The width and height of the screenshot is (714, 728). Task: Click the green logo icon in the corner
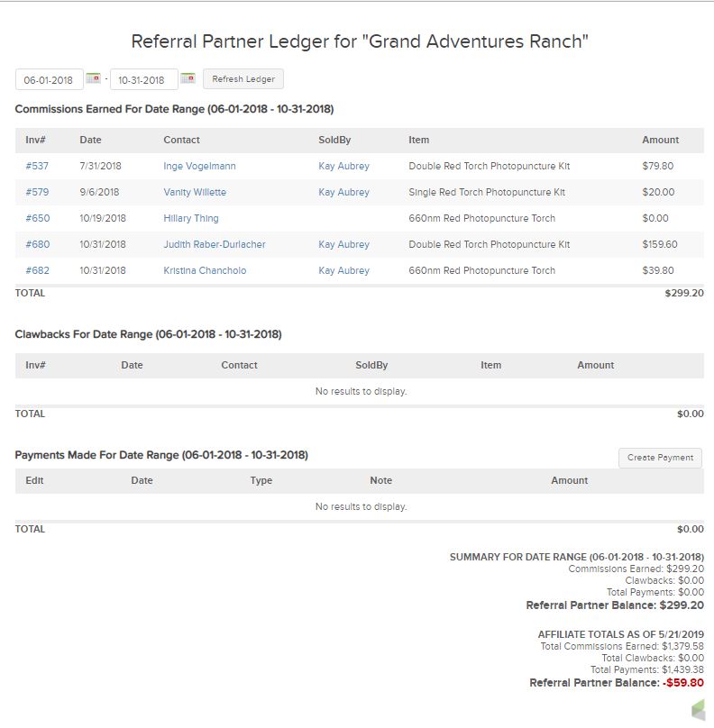[698, 711]
